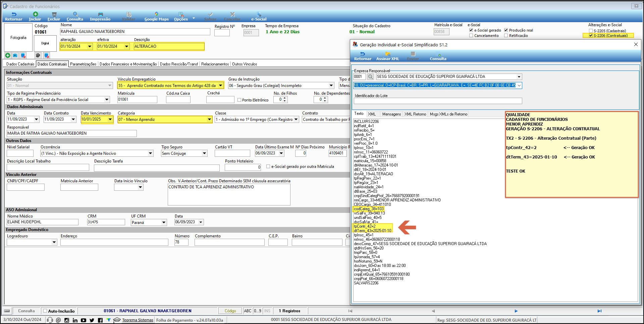Viewport: 644px width, 324px height.
Task: Open the Vínculo Empregatício dropdown
Action: pos(220,86)
